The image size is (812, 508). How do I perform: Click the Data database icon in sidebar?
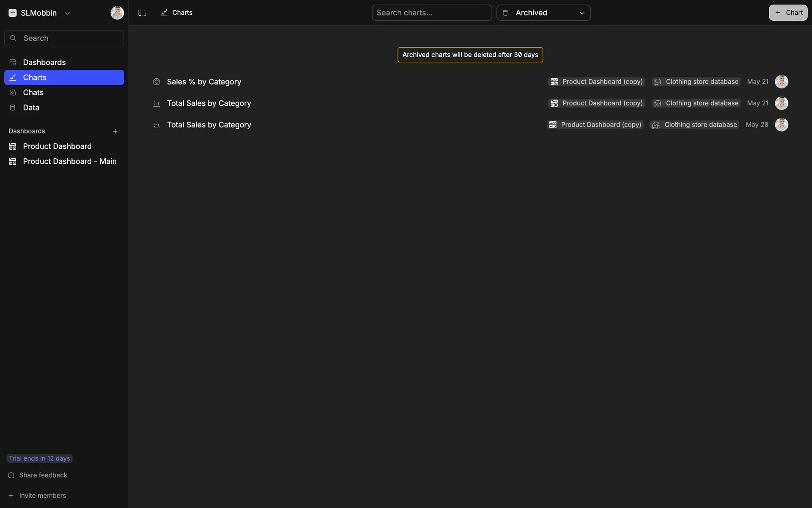pyautogui.click(x=13, y=108)
